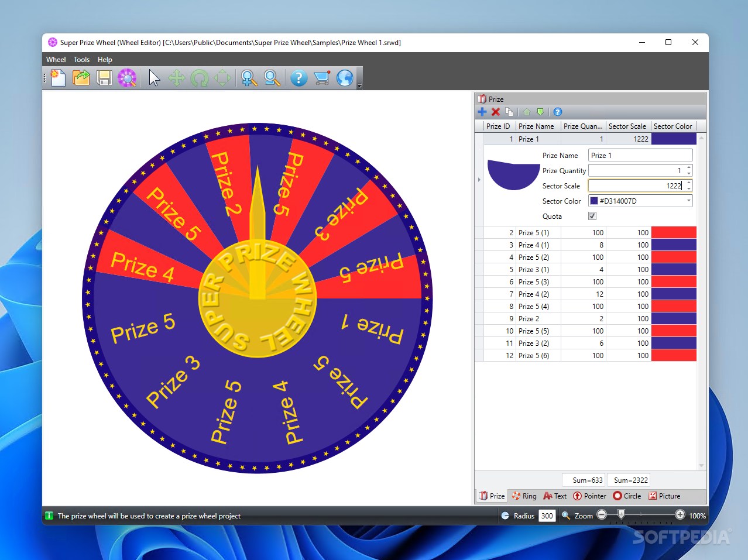Open the Tools menu
Screen dimensions: 748x560
click(81, 60)
